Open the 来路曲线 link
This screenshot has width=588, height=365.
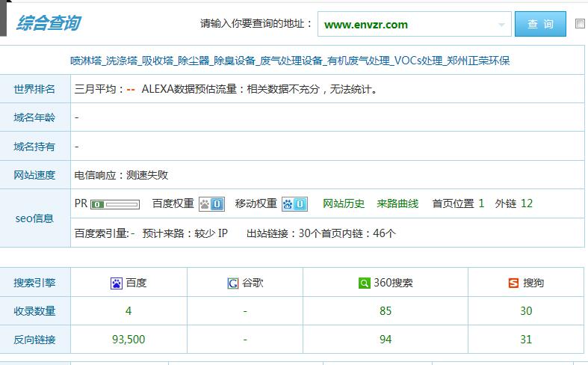pos(397,203)
